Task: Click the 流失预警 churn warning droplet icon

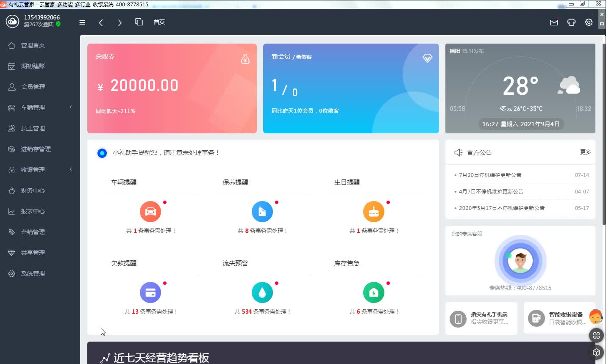Action: pyautogui.click(x=262, y=292)
